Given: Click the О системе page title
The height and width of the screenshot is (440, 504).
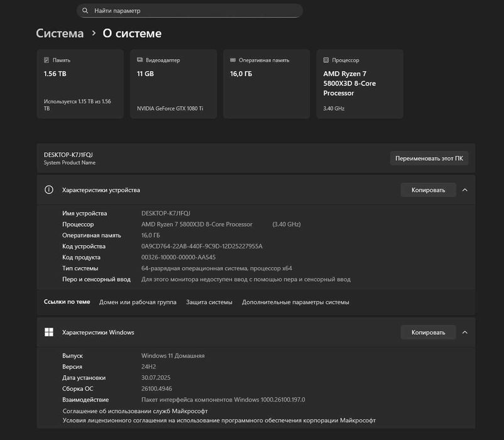Looking at the screenshot, I should pyautogui.click(x=132, y=33).
